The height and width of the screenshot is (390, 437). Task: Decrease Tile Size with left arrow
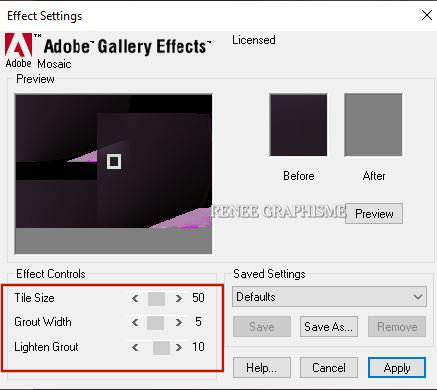(x=135, y=298)
